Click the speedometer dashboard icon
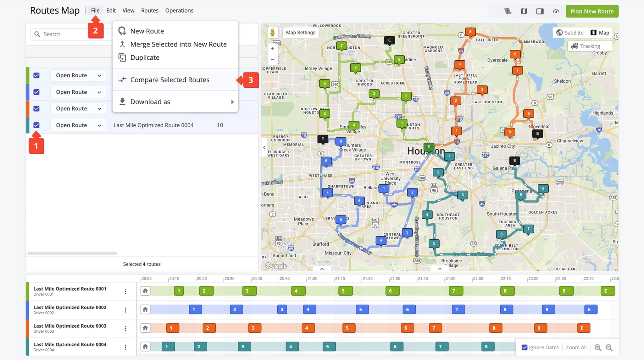 pyautogui.click(x=556, y=11)
